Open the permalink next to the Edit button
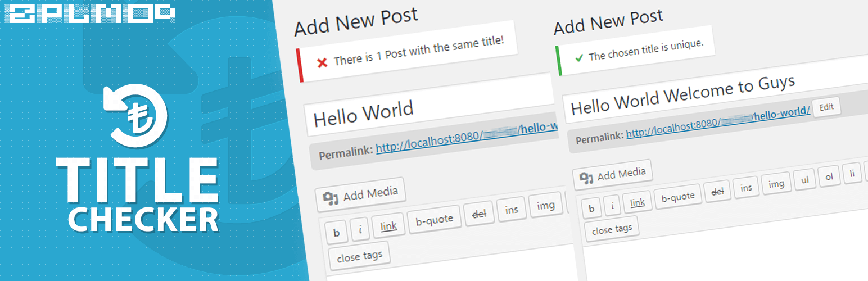The width and height of the screenshot is (868, 281). [718, 122]
